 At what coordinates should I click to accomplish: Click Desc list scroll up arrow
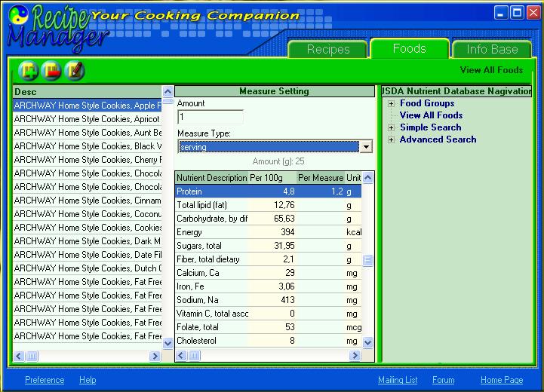168,92
